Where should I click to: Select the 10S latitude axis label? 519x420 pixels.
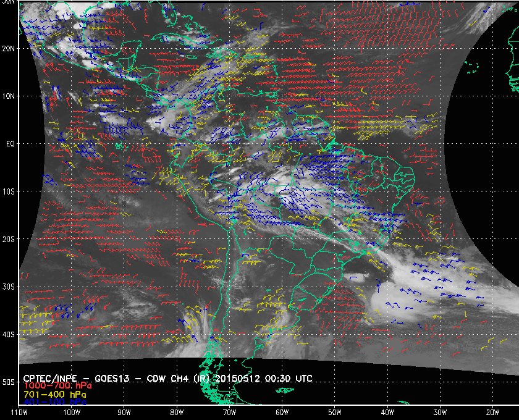(x=8, y=191)
